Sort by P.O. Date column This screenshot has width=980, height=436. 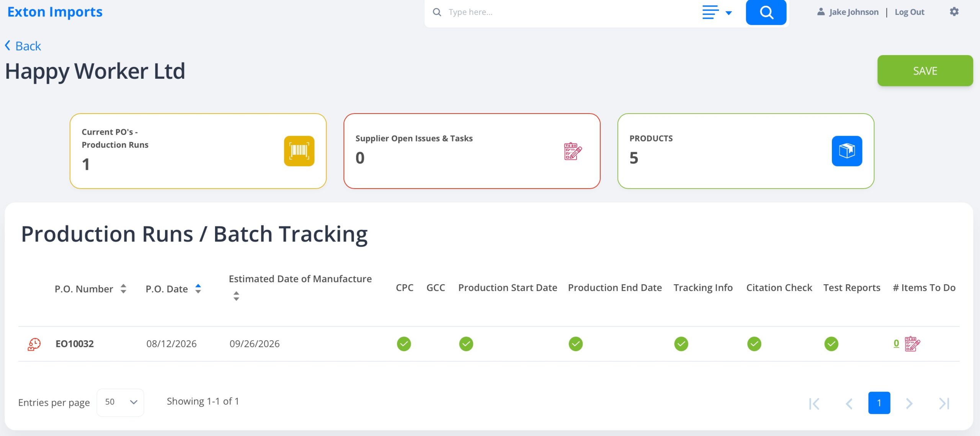198,289
